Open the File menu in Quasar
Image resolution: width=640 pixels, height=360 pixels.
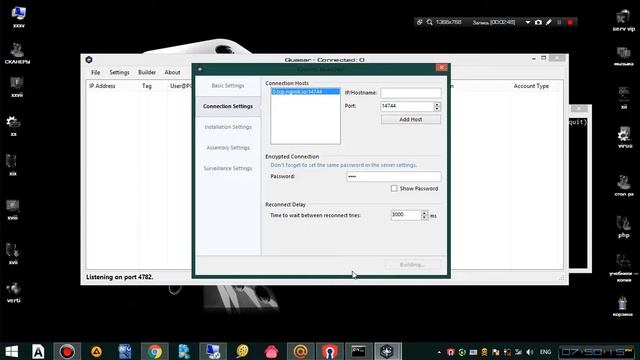click(96, 72)
